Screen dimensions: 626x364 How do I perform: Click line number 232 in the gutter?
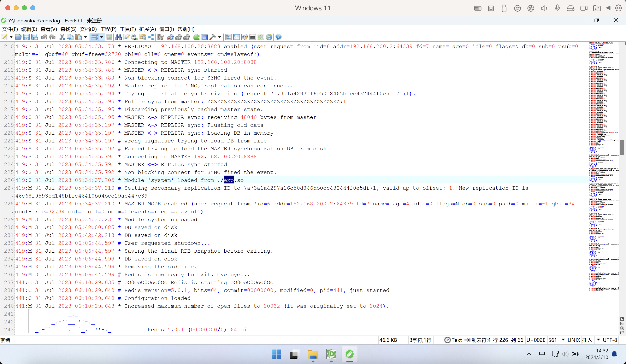(x=8, y=243)
